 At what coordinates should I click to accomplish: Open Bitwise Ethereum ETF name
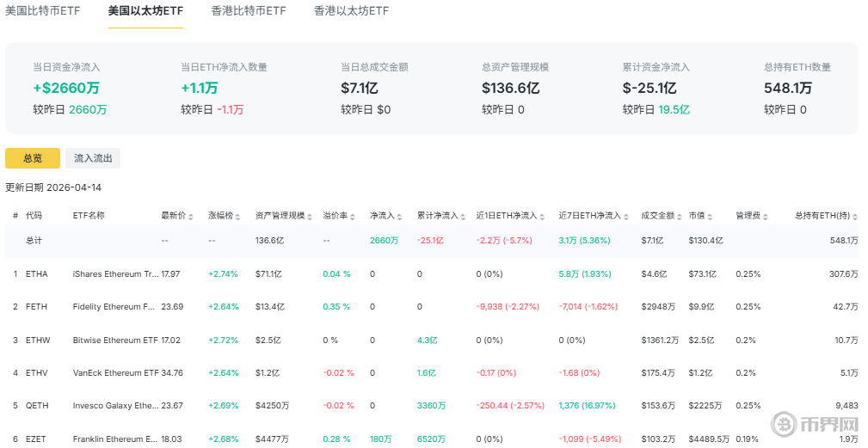[115, 340]
